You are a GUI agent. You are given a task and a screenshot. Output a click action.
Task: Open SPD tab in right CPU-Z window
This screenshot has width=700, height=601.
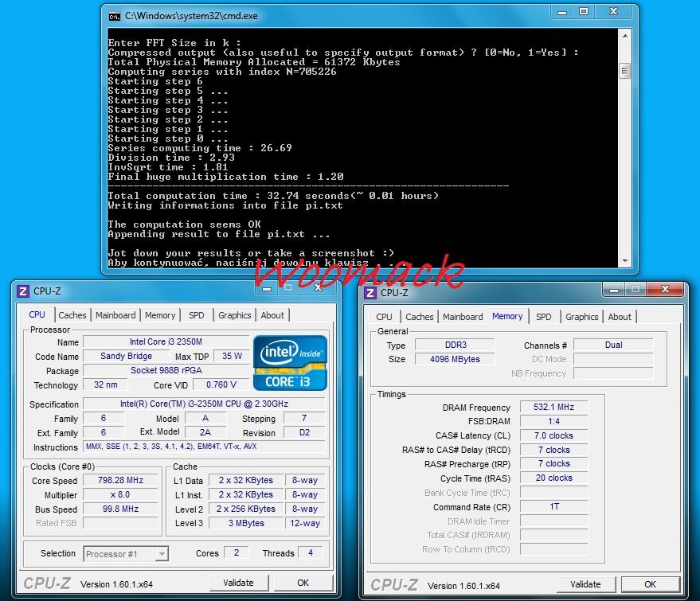point(544,317)
